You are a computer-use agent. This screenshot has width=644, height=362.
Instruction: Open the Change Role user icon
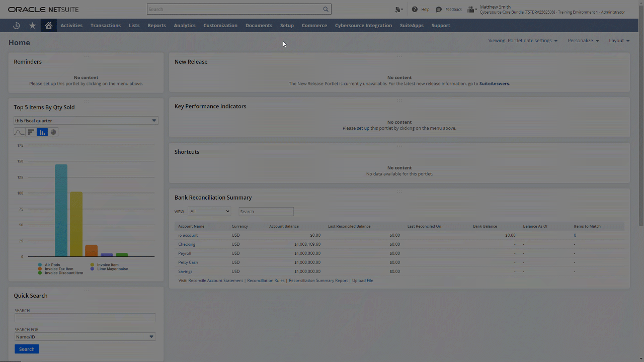click(x=471, y=10)
